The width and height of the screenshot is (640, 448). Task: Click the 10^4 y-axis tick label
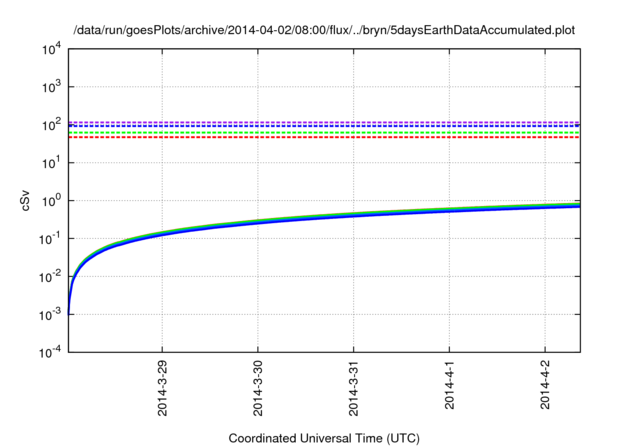(52, 50)
